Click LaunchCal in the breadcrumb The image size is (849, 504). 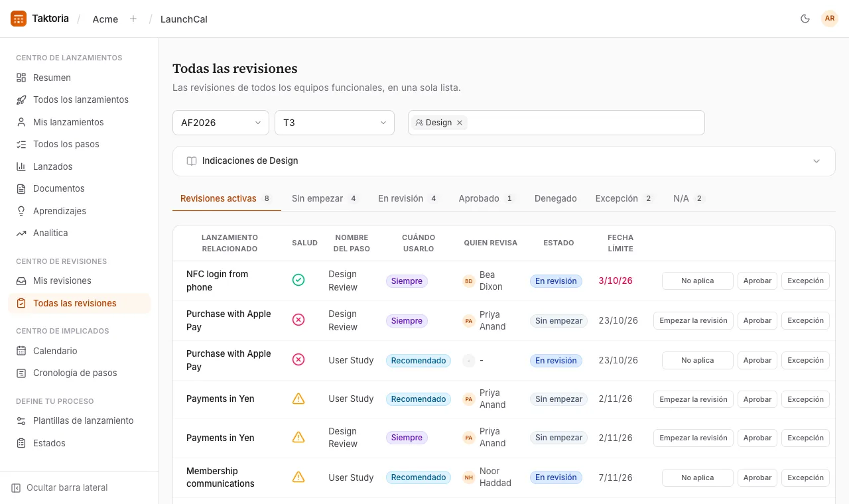tap(184, 19)
